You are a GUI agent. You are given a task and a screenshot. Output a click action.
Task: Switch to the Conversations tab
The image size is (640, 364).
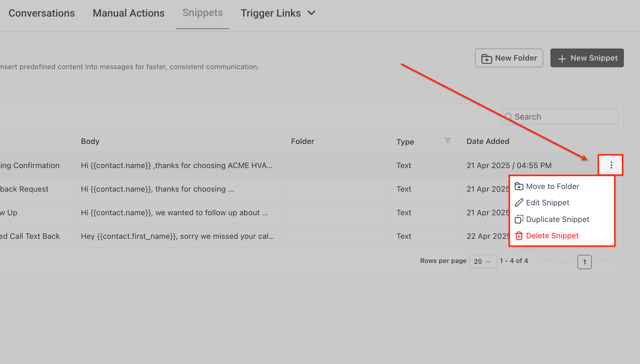coord(42,13)
